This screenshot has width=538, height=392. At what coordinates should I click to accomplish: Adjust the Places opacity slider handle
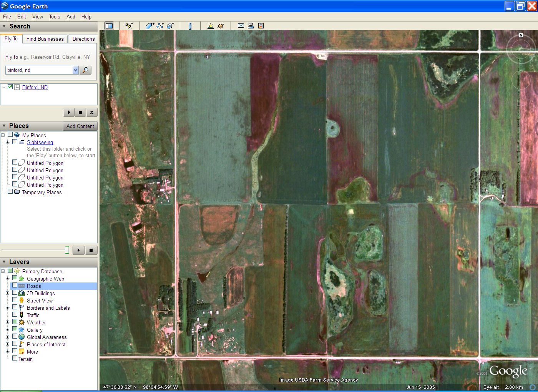(67, 250)
